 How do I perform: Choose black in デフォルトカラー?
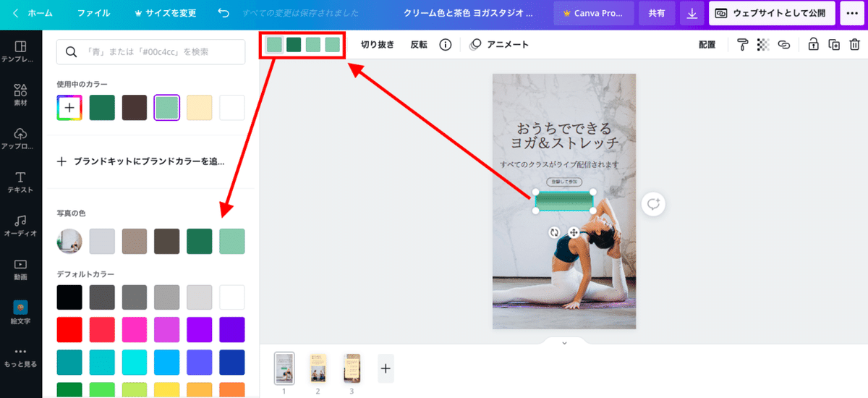pos(69,297)
